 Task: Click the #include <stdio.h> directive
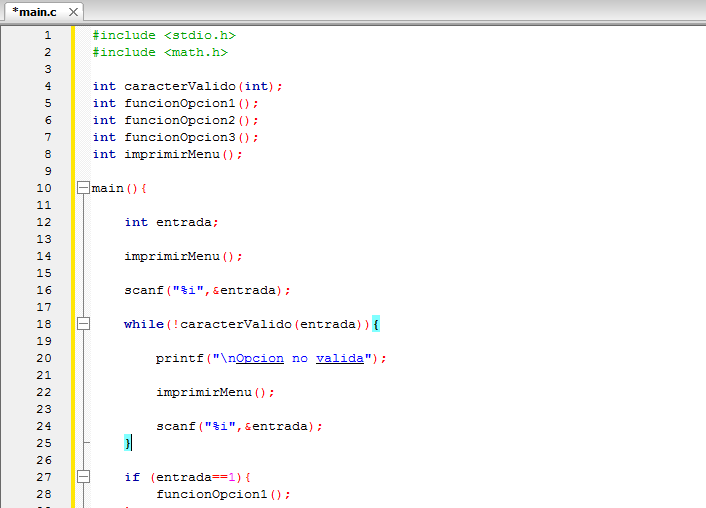[163, 35]
